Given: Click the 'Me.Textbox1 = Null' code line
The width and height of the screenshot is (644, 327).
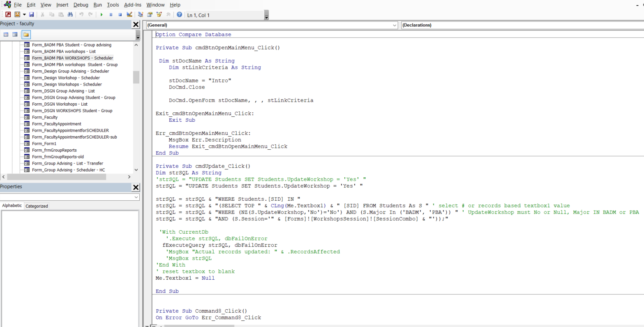Looking at the screenshot, I should [x=185, y=278].
